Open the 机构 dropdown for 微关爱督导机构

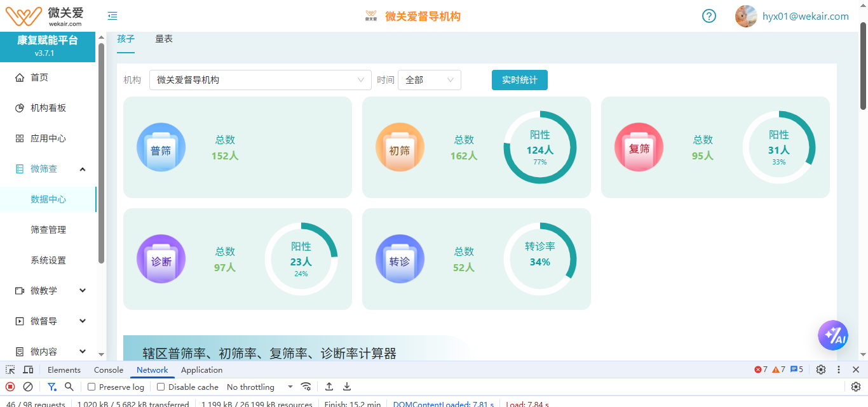pos(260,80)
